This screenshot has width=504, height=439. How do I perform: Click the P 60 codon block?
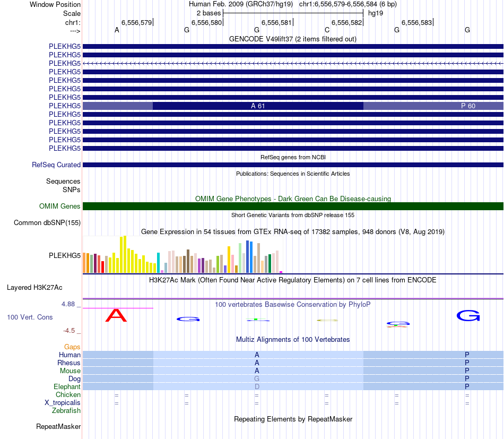pos(433,106)
